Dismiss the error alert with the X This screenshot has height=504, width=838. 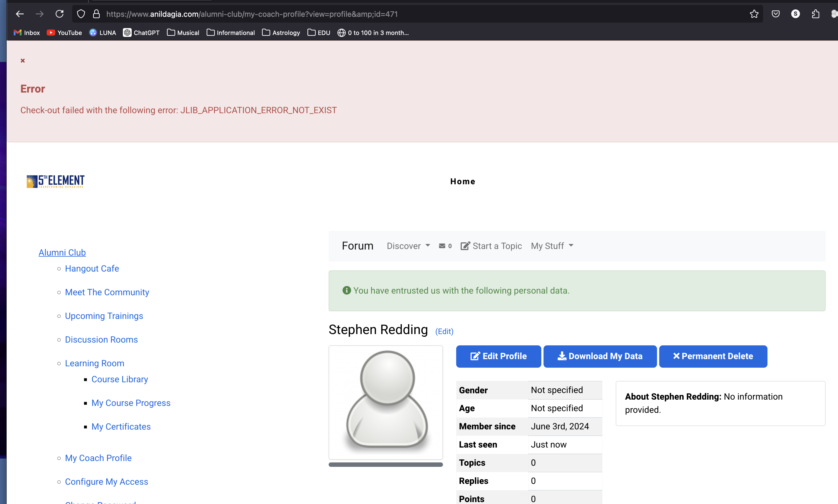coord(23,61)
